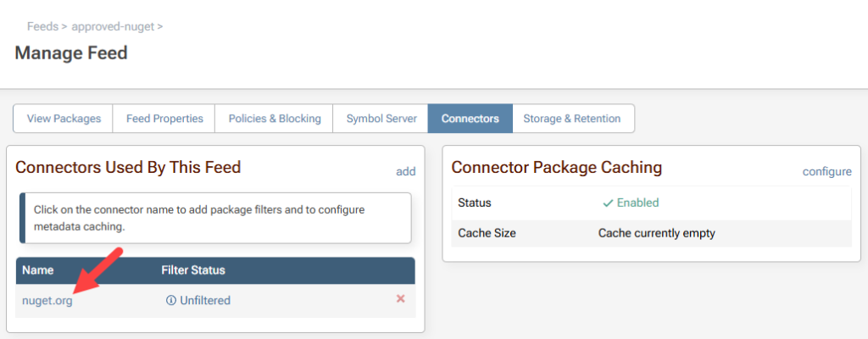
Task: Click the info icon beside Unfiltered
Action: click(170, 300)
